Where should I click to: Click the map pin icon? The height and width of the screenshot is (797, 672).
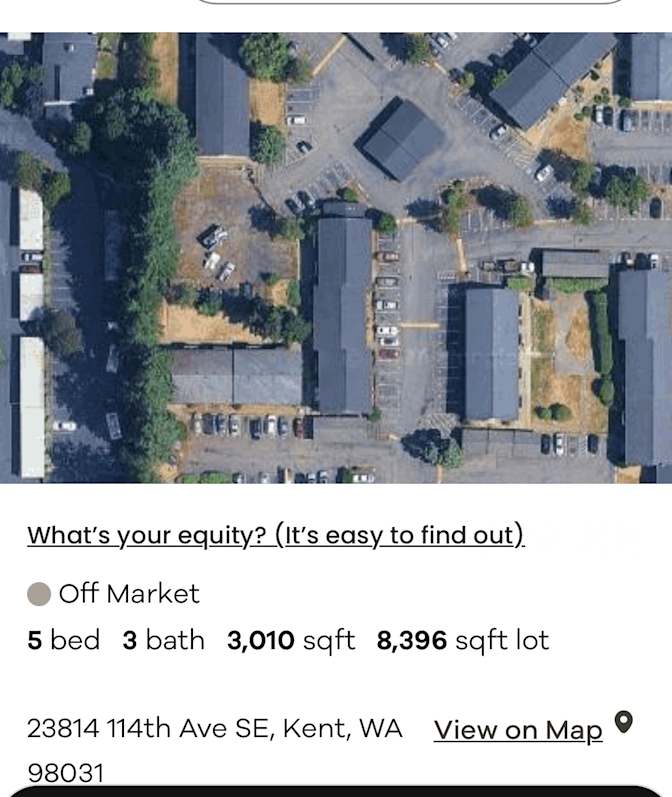(624, 722)
